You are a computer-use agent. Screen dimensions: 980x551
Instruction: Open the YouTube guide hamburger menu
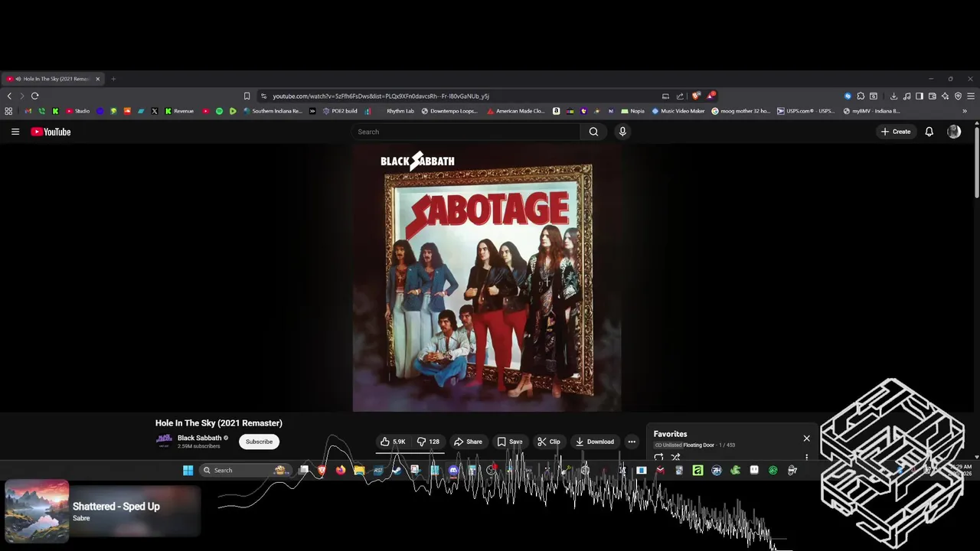15,132
